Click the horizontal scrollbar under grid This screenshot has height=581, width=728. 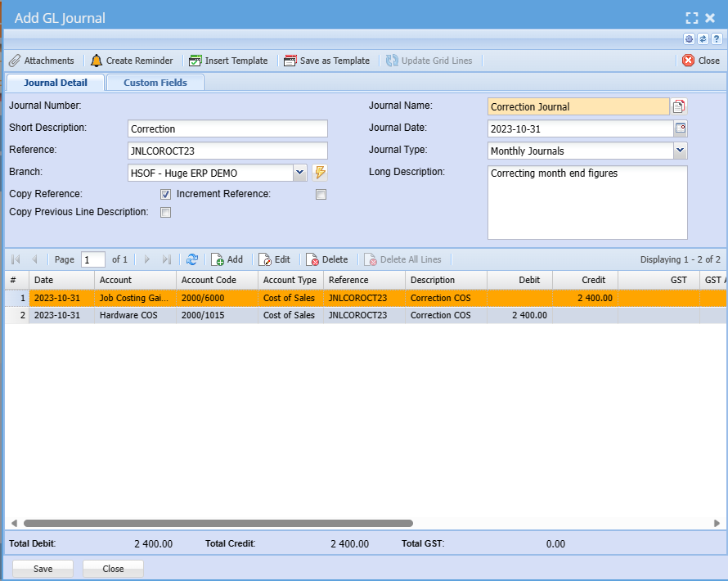(218, 523)
